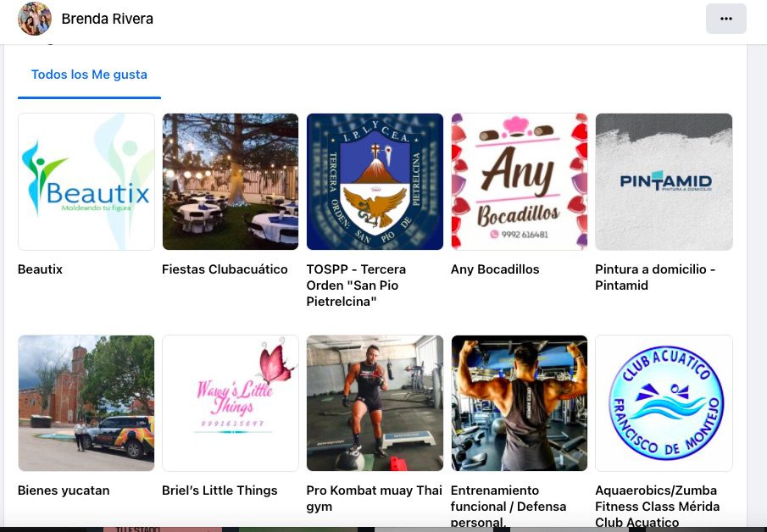
Task: Open the Any Bocadillos logo thumbnail
Action: [x=519, y=182]
